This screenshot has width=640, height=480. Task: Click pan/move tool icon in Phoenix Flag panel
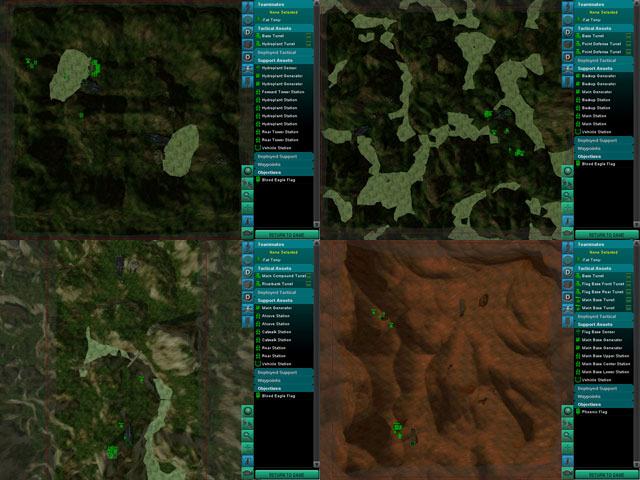click(x=568, y=448)
